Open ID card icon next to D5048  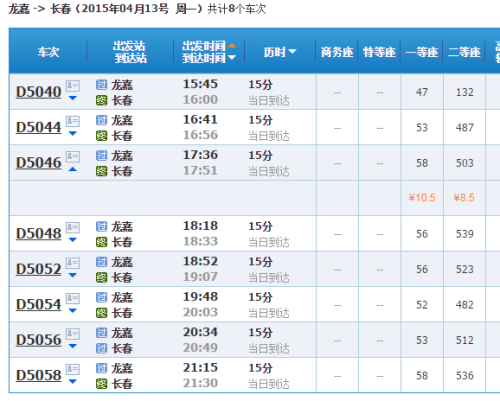pos(73,227)
